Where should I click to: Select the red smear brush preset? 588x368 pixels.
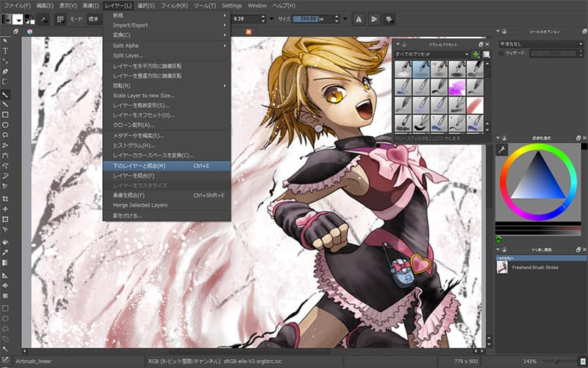475,105
